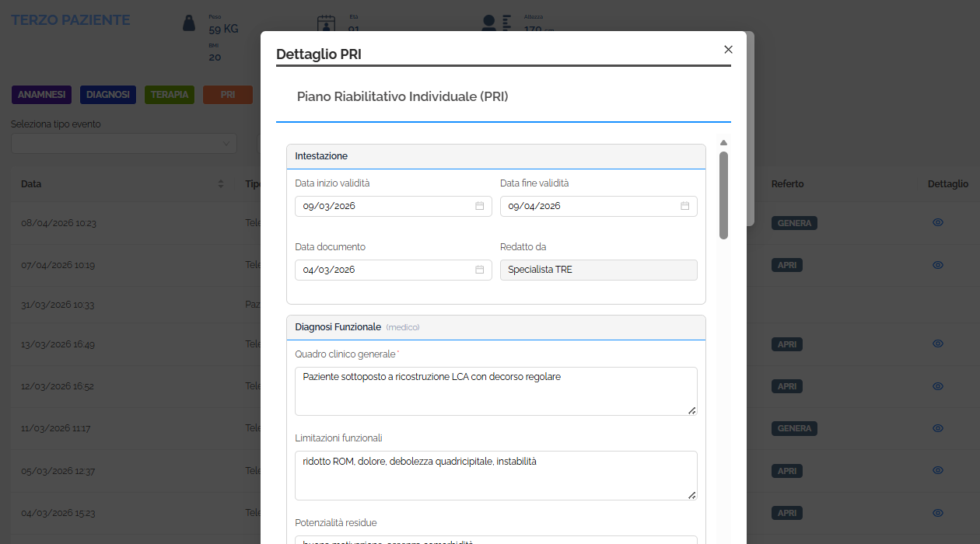
Task: Open detail eye icon for 12/03/2026 row
Action: point(937,386)
